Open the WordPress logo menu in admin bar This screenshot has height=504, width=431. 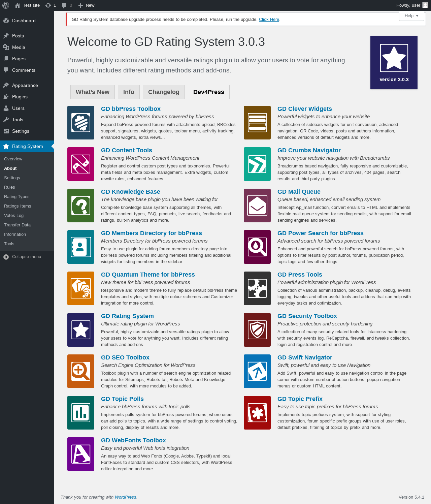pyautogui.click(x=6, y=5)
